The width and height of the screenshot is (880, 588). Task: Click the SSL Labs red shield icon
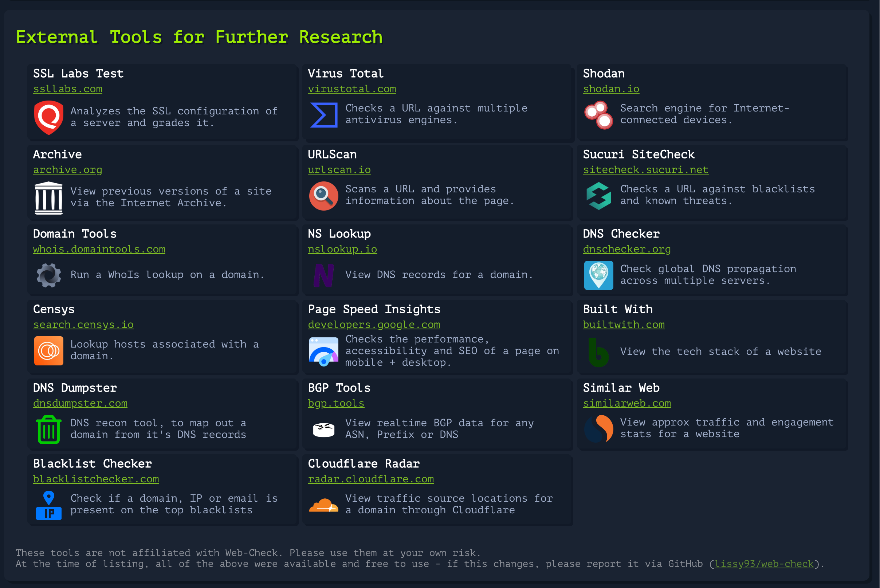point(49,117)
